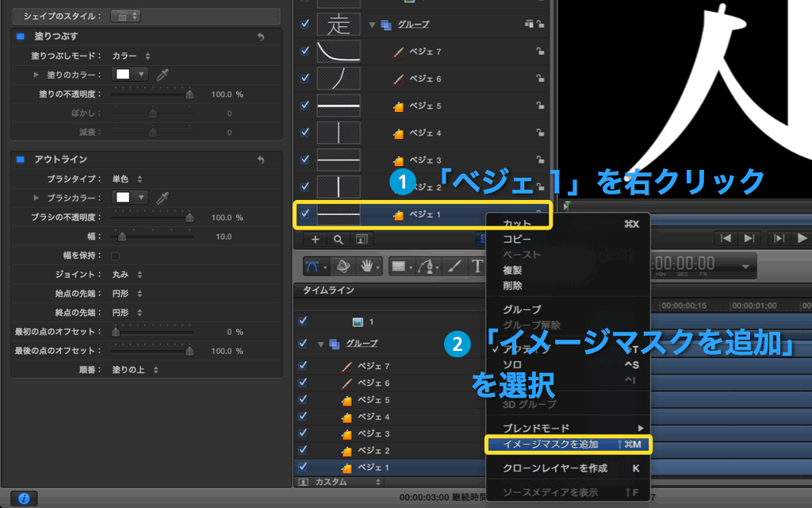Uncheck ベジェ 5 in the timeline list

click(x=303, y=399)
